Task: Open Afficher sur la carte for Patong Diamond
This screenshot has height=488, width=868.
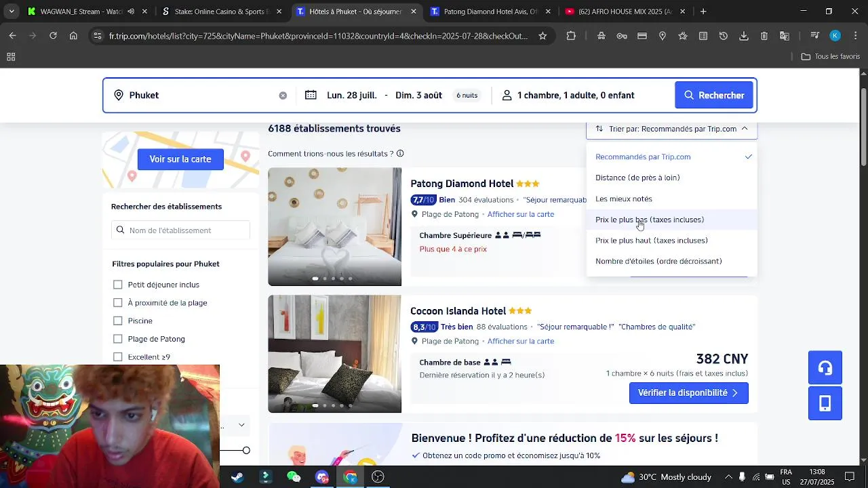Action: click(x=520, y=215)
